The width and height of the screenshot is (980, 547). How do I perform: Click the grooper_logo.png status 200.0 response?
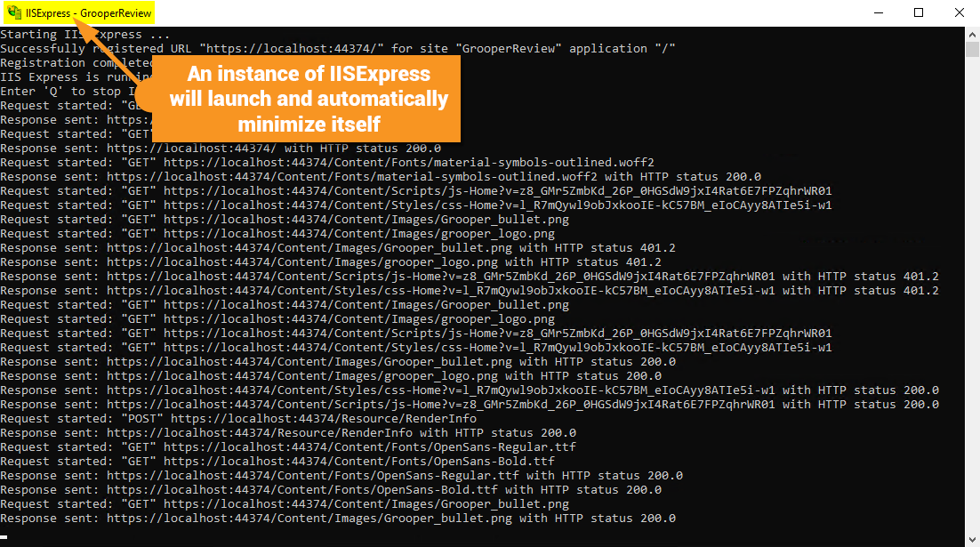pyautogui.click(x=331, y=376)
